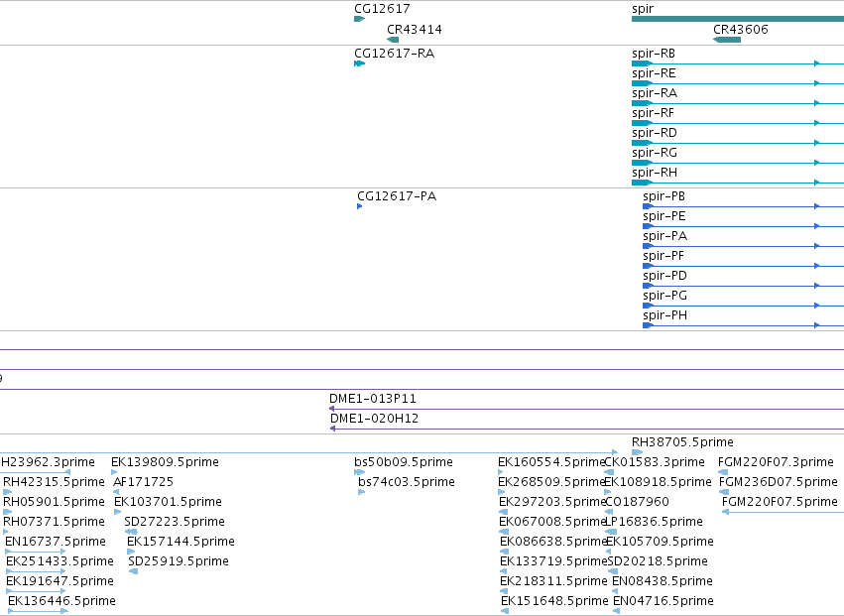Viewport: 844px width, 616px height.
Task: Select the AF171725 cDNA label
Action: click(143, 482)
